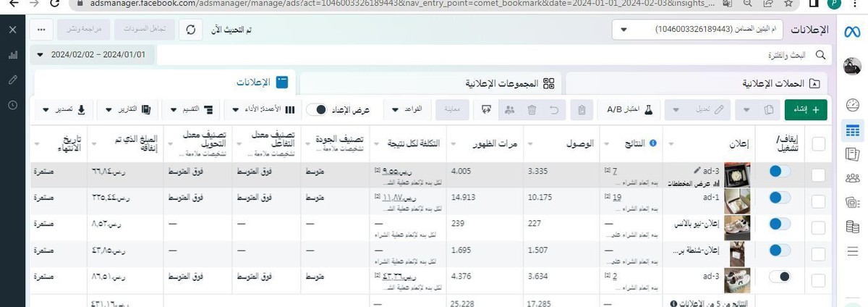This screenshot has height=307, width=868.
Task: Open the Billing coins icon in sidebar
Action: click(851, 227)
